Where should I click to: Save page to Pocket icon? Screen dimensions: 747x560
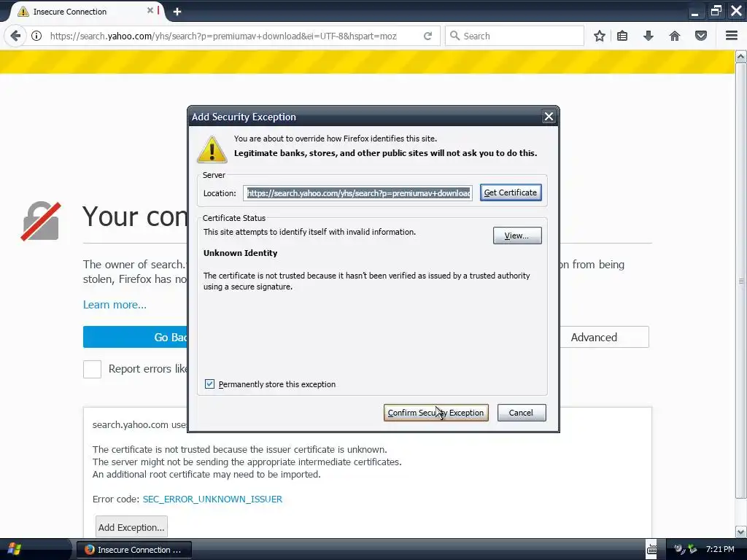click(x=701, y=36)
